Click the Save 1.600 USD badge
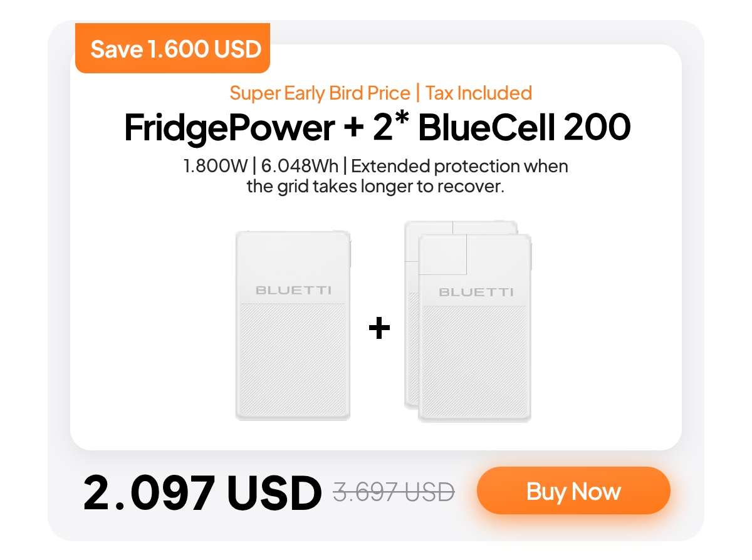This screenshot has height=560, width=752. pos(175,49)
